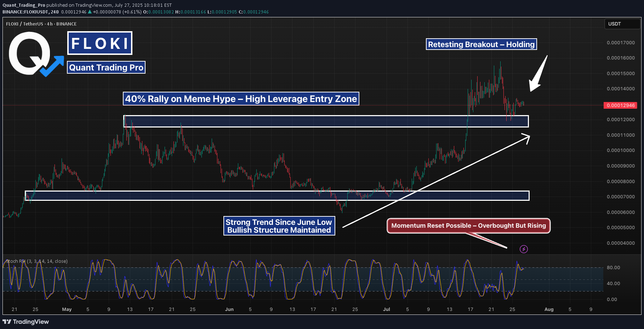Click the lower support zone rectangle

[x=277, y=195]
